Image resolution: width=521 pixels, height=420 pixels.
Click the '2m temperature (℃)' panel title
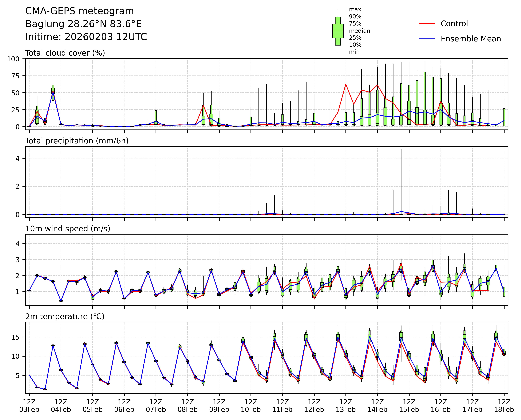(x=65, y=316)
